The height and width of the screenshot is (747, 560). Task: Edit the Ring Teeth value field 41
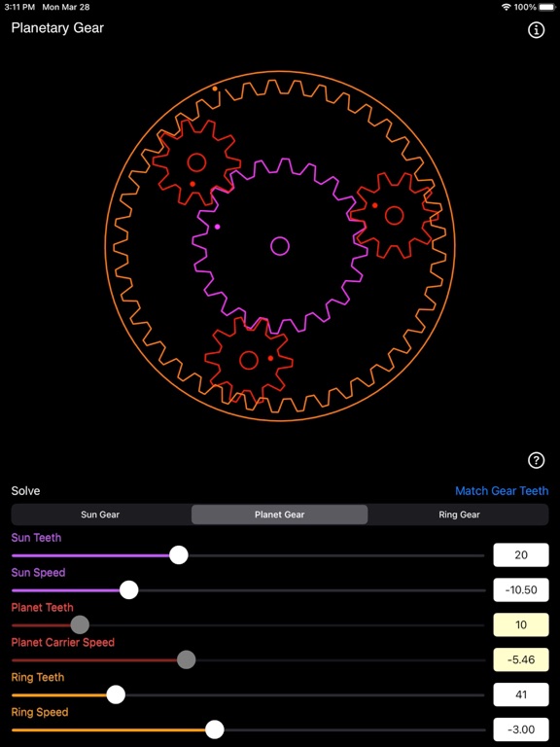coord(521,694)
